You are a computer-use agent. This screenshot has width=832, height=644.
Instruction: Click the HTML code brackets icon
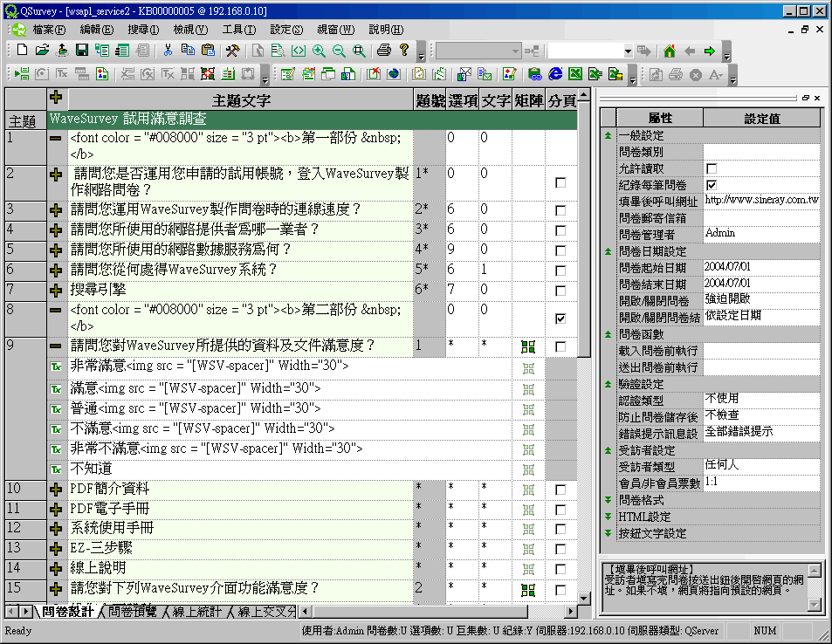(299, 51)
